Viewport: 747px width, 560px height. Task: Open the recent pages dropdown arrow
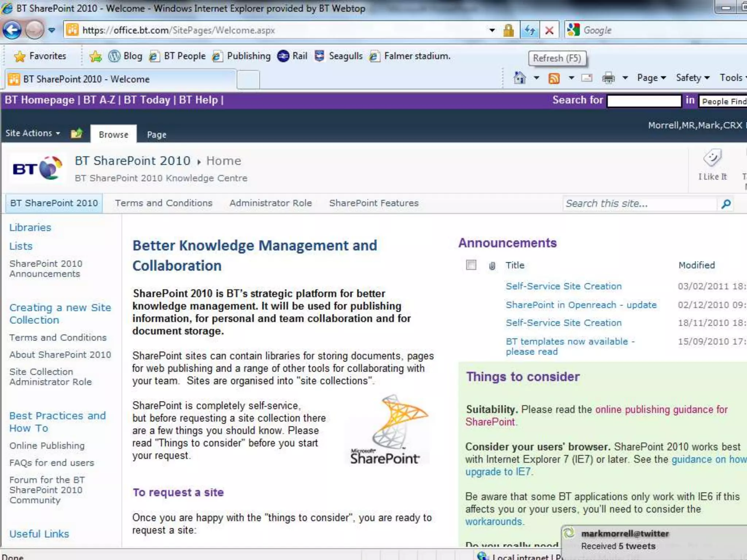click(x=52, y=30)
